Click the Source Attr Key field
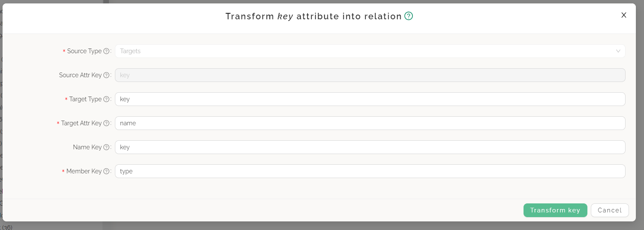The width and height of the screenshot is (644, 230). click(370, 75)
